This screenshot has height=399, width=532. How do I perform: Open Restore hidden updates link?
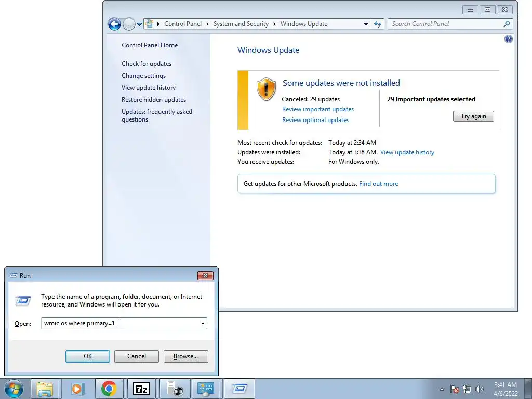pyautogui.click(x=154, y=100)
